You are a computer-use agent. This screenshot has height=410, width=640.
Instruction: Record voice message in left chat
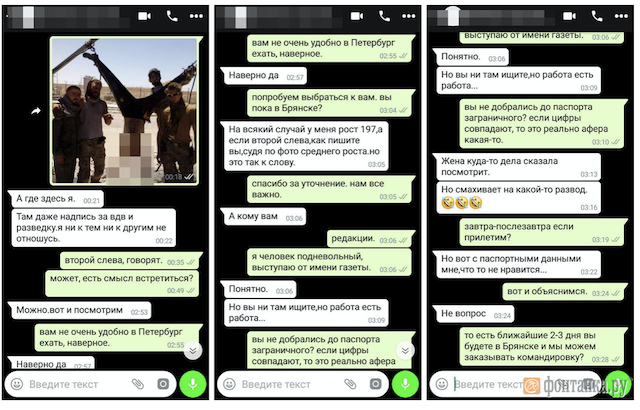(193, 384)
